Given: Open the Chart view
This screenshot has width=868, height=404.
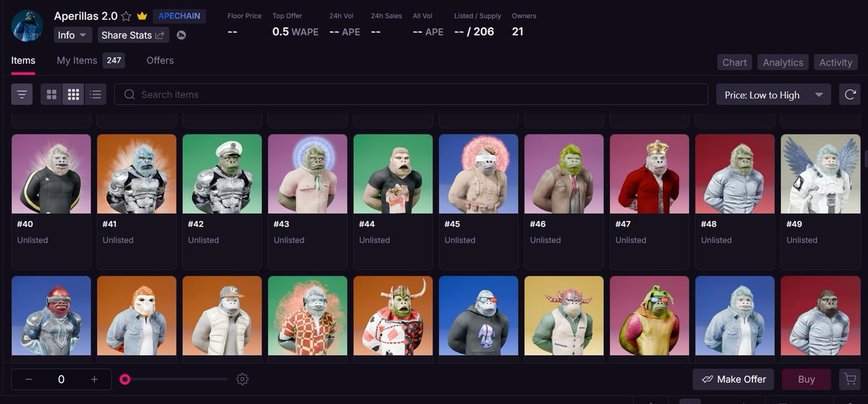Looking at the screenshot, I should pyautogui.click(x=734, y=62).
